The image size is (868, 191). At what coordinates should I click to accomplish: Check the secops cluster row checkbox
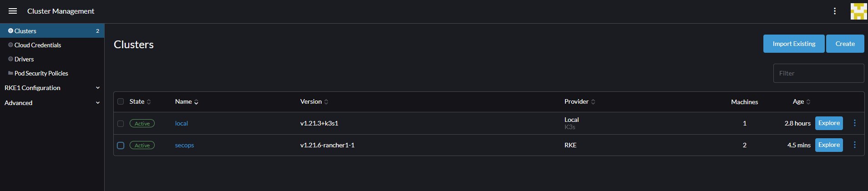[121, 145]
